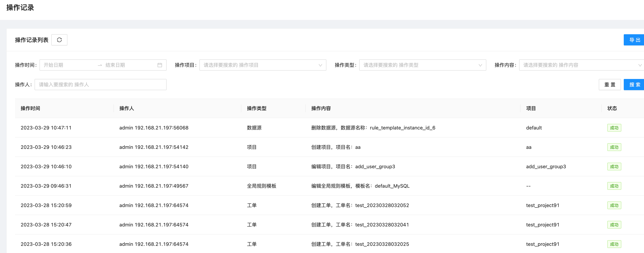
Task: Expand the 操作项目 dropdown
Action: [x=262, y=65]
